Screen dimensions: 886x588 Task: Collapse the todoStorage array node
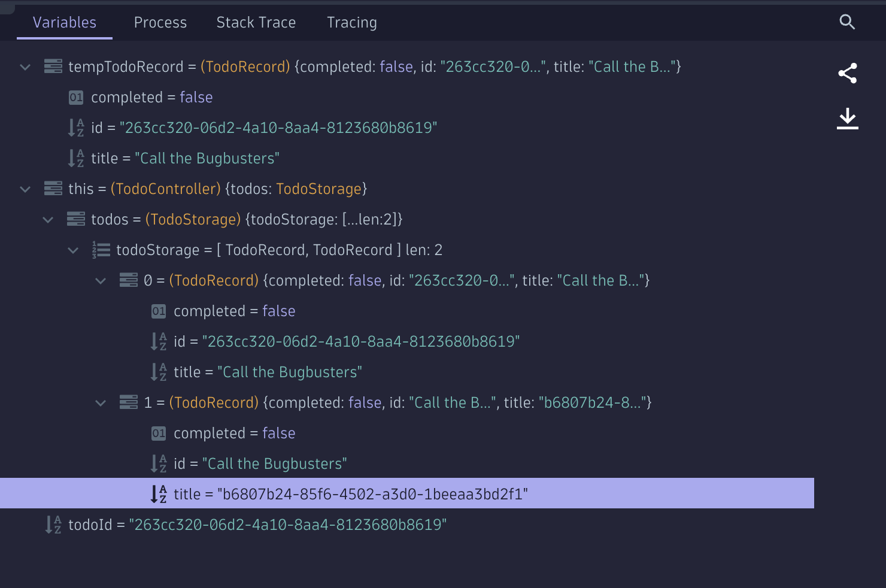pos(73,250)
